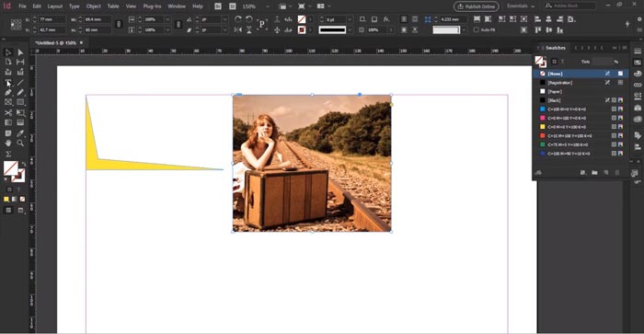The height and width of the screenshot is (334, 644).
Task: Click the Rotate 90° clockwise icon
Action: pos(237,19)
